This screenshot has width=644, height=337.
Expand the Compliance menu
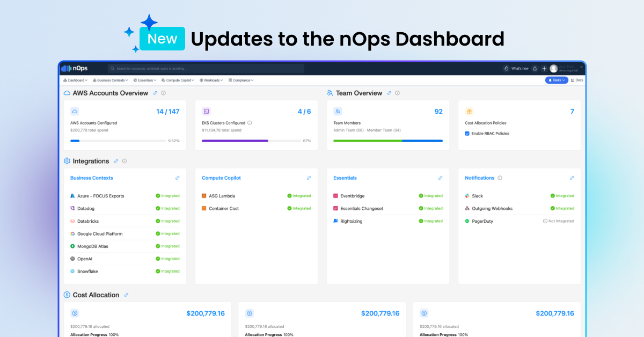click(241, 80)
